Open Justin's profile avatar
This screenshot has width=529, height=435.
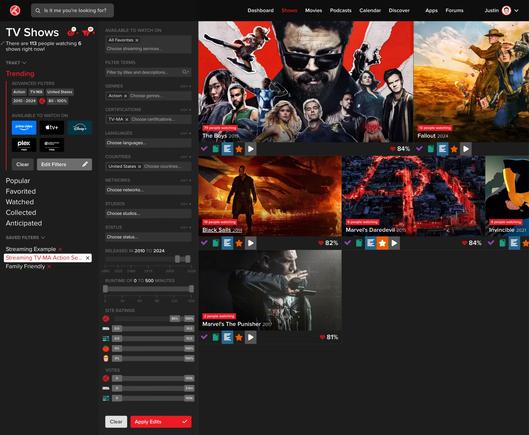tap(506, 10)
